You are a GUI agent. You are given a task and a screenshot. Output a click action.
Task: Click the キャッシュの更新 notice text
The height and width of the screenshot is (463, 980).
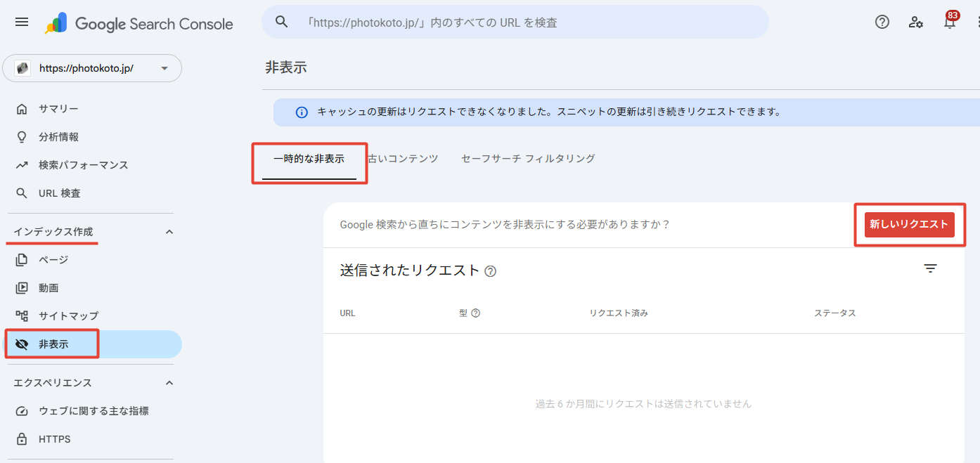pos(549,112)
